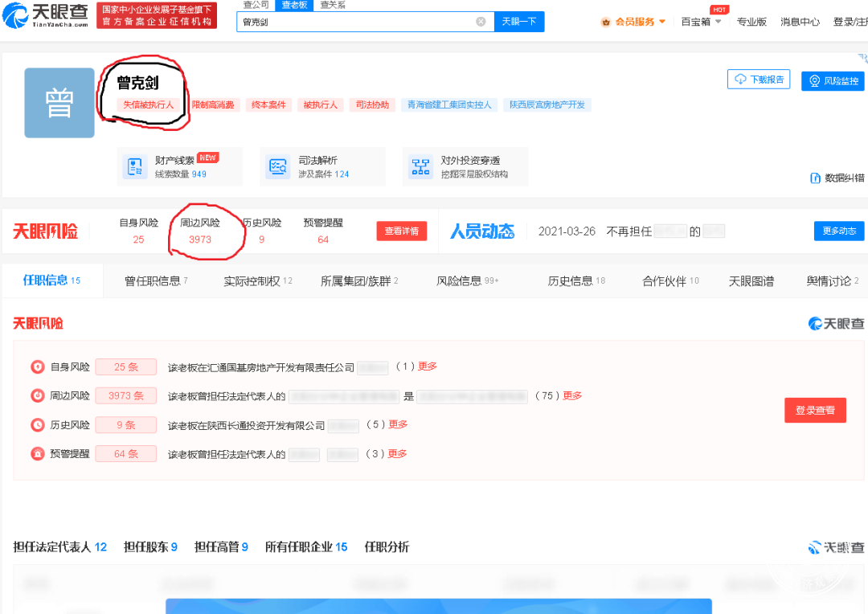Click 更多 in the 历史风险 row
Screen dimensions: 868x614
(x=398, y=424)
